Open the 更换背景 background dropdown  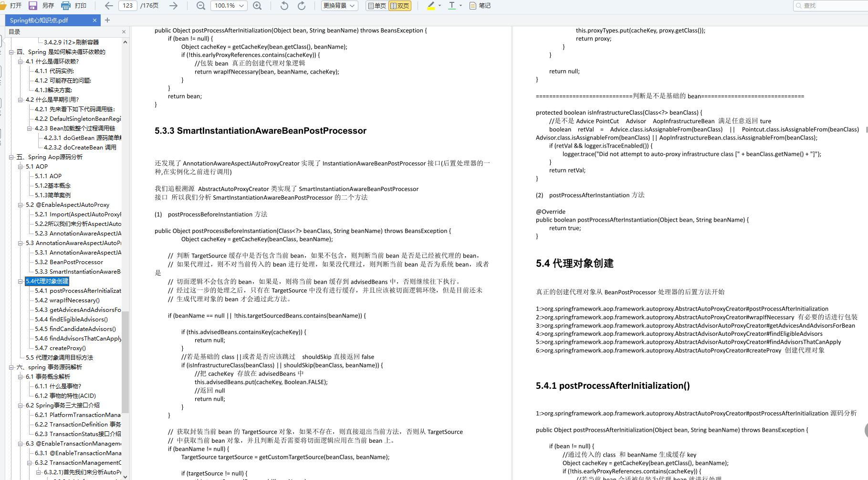tap(339, 6)
